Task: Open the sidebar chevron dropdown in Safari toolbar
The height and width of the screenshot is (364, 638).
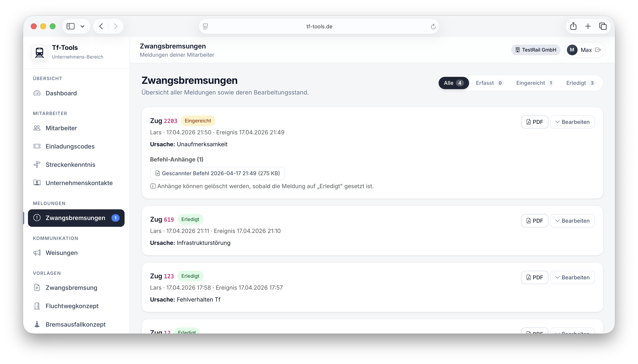Action: [x=83, y=26]
